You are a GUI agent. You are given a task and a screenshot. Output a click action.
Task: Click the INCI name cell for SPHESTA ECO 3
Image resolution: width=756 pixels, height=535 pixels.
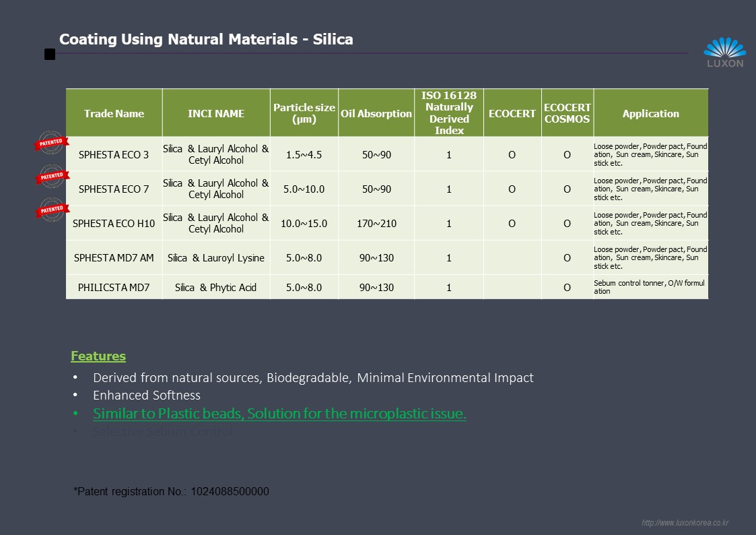216,154
